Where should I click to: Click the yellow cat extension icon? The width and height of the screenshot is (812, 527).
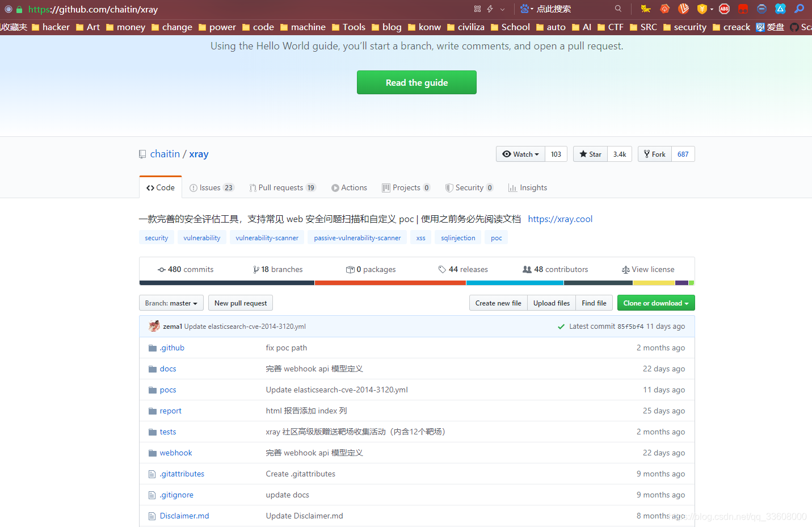646,9
